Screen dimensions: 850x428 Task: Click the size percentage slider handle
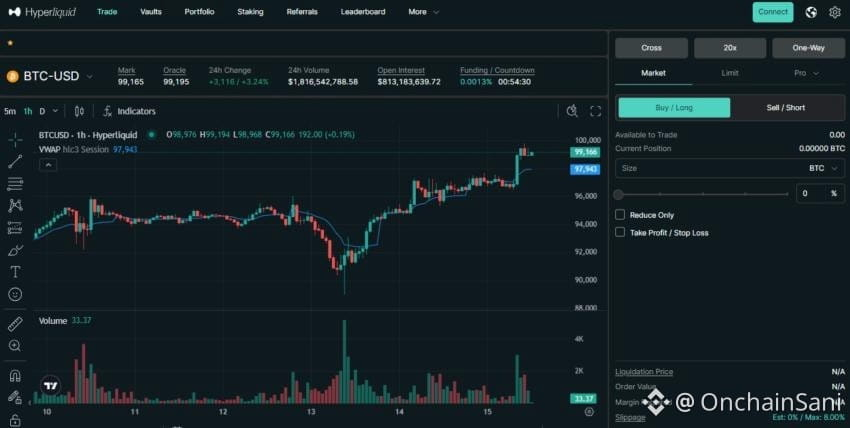[x=618, y=194]
